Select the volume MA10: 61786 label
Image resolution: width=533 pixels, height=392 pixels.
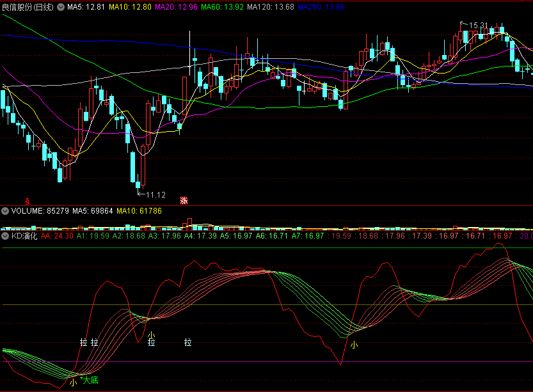pyautogui.click(x=139, y=211)
